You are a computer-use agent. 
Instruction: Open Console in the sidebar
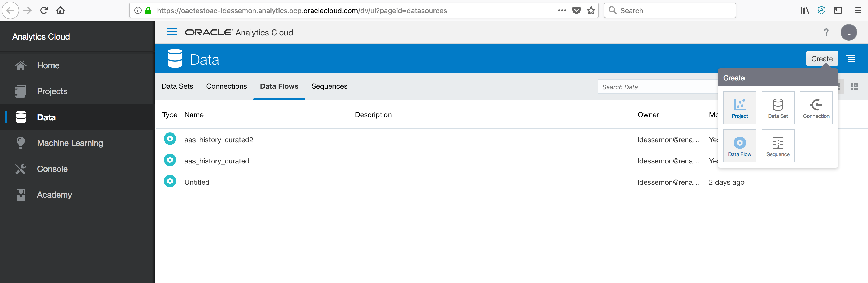(77, 169)
